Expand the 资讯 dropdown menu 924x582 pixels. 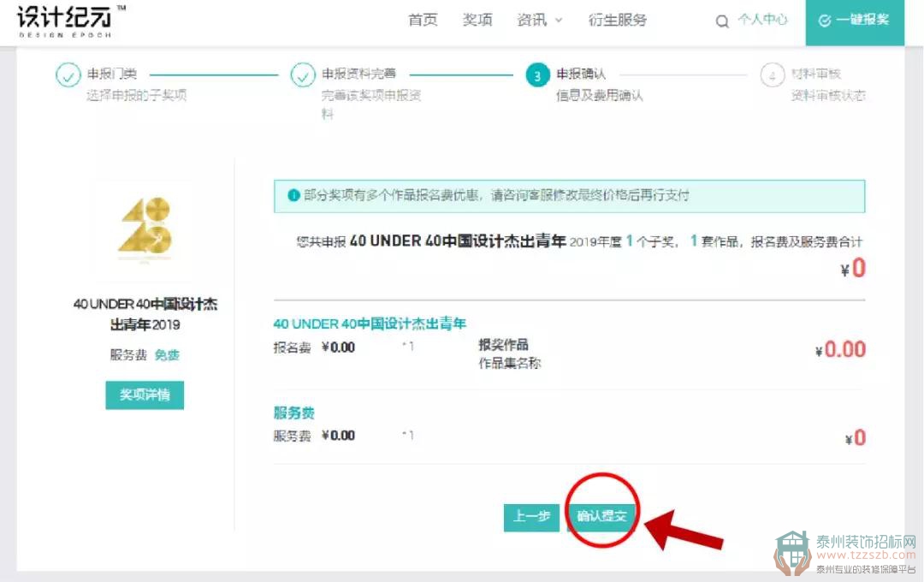pyautogui.click(x=540, y=20)
